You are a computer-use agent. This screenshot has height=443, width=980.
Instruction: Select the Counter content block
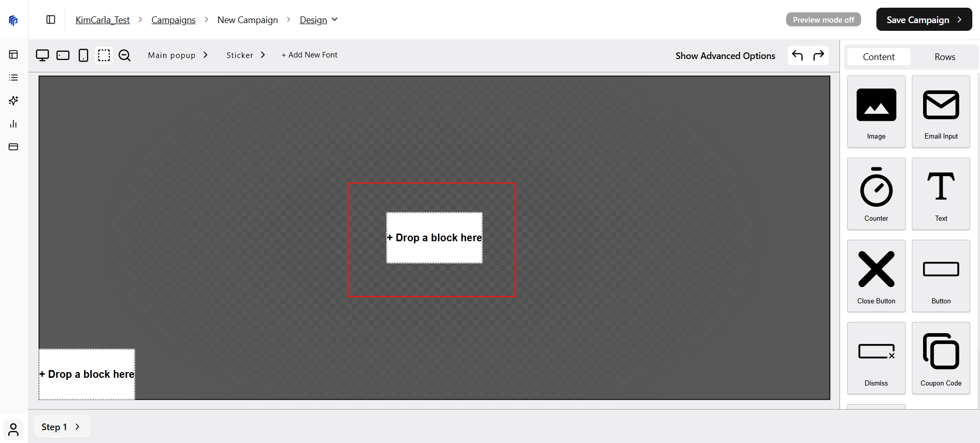[876, 194]
